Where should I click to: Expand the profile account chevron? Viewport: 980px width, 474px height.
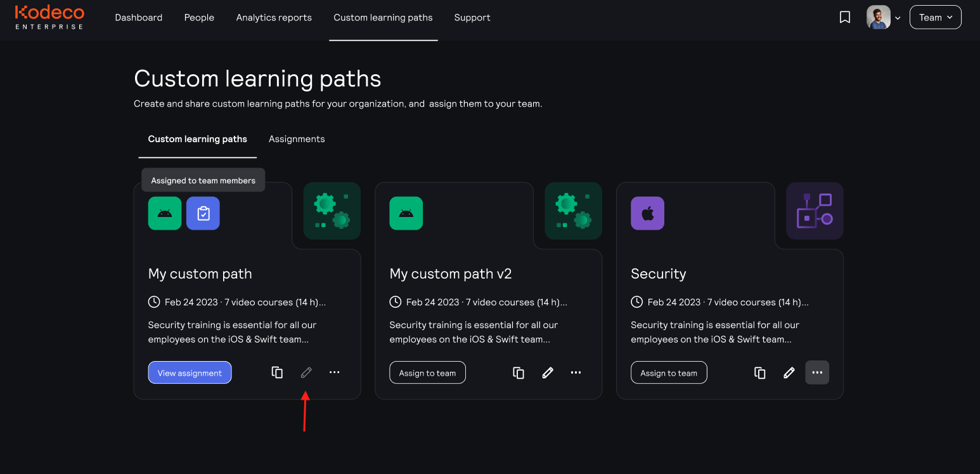coord(898,17)
